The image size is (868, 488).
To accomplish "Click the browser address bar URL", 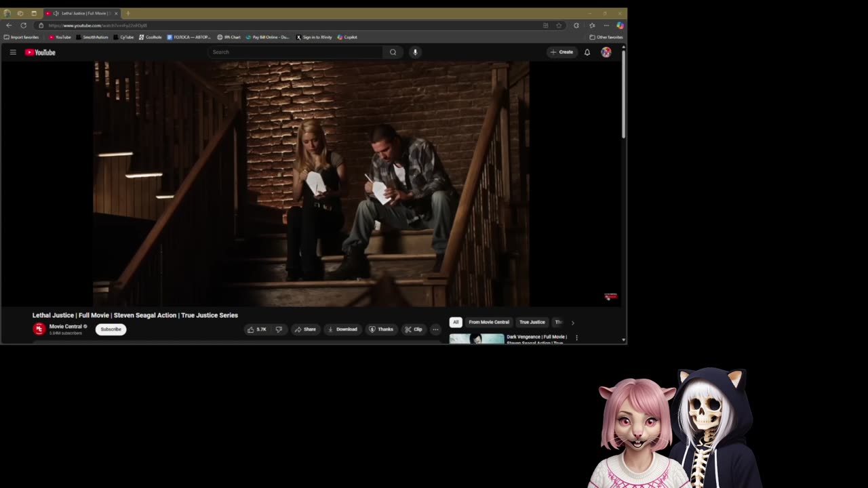I will 98,25.
